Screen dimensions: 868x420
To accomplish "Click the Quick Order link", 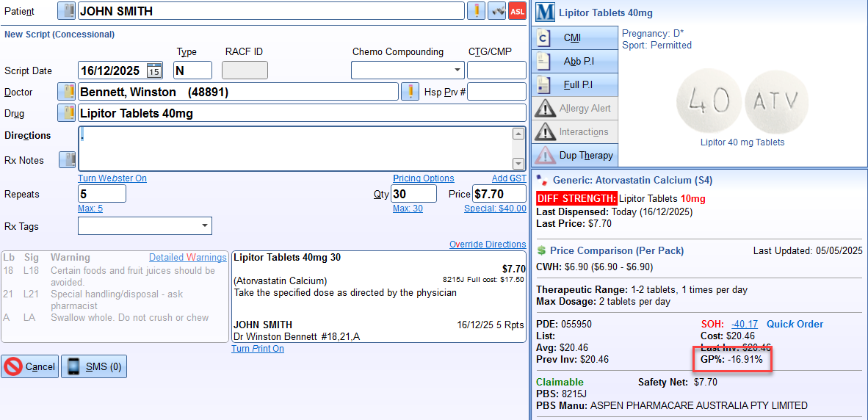I will pos(795,324).
